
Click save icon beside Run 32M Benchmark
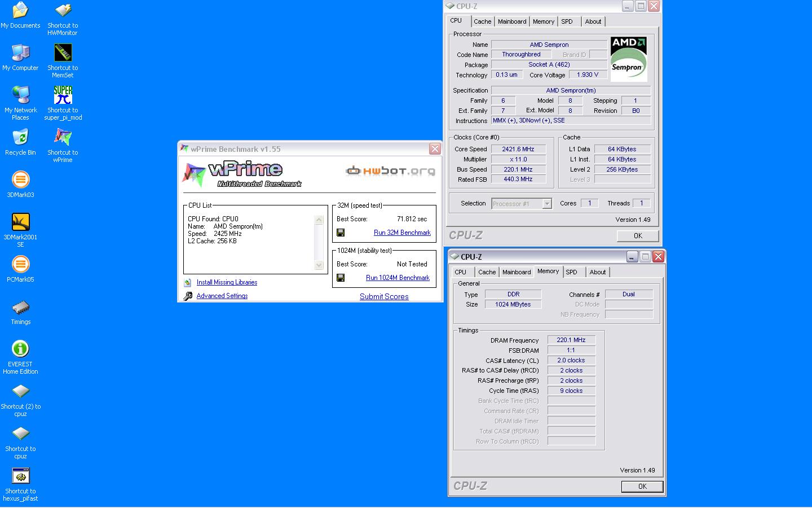pyautogui.click(x=341, y=233)
